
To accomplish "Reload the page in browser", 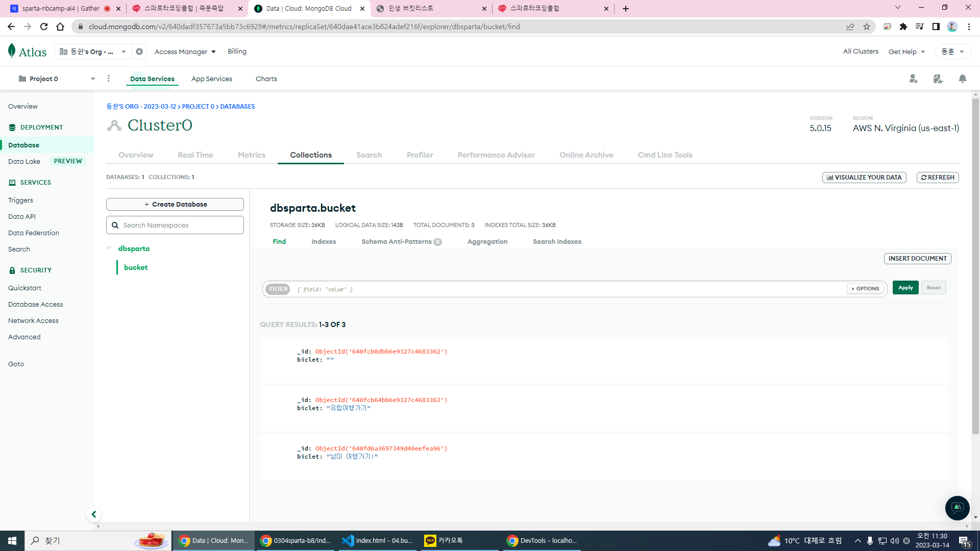I will pyautogui.click(x=44, y=27).
